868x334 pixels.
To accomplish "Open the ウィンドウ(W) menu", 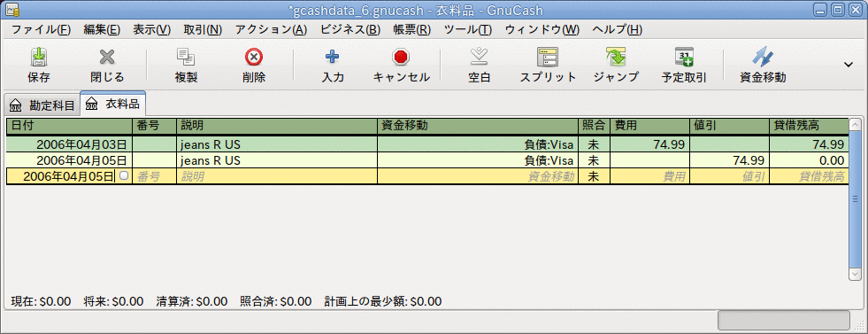I will click(542, 30).
